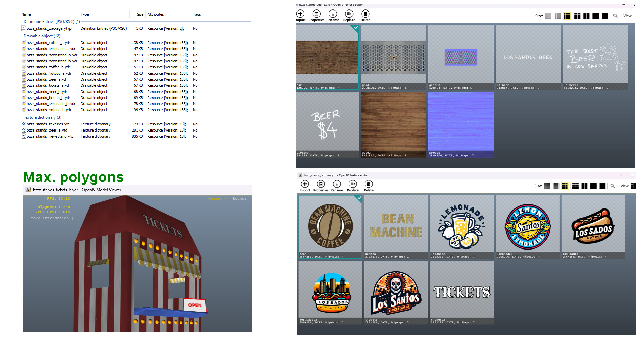644x339 pixels.
Task: Click More information link in Model Viewer
Action: (49, 218)
